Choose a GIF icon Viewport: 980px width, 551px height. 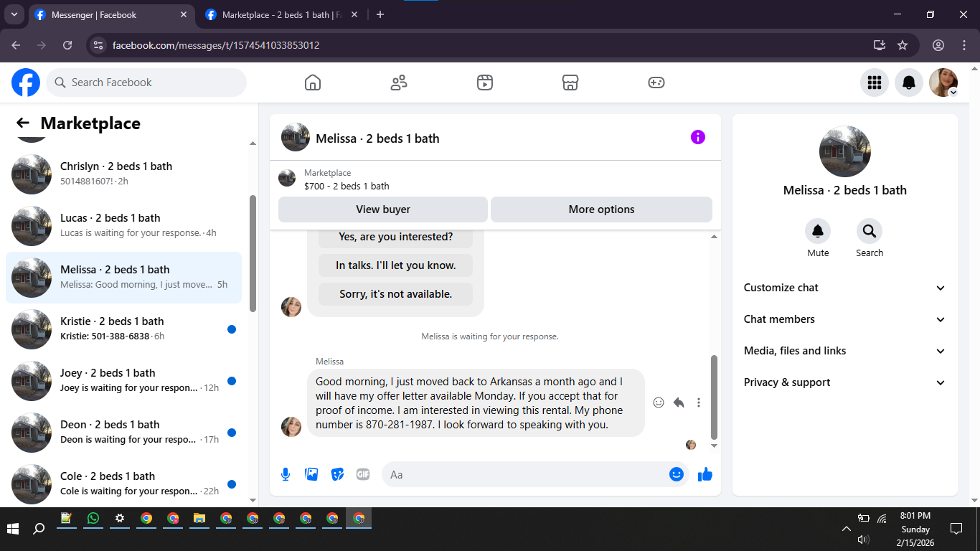point(363,474)
